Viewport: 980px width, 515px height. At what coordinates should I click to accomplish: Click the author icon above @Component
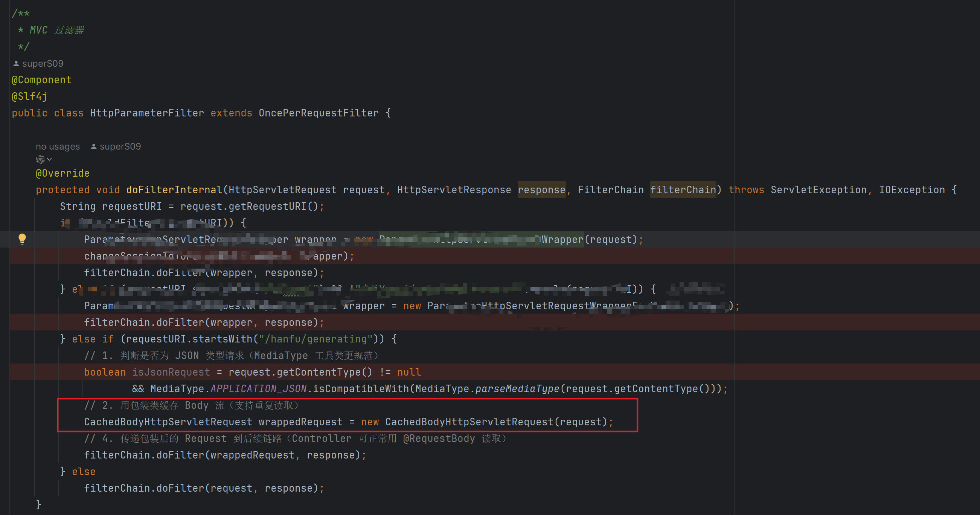pos(16,64)
